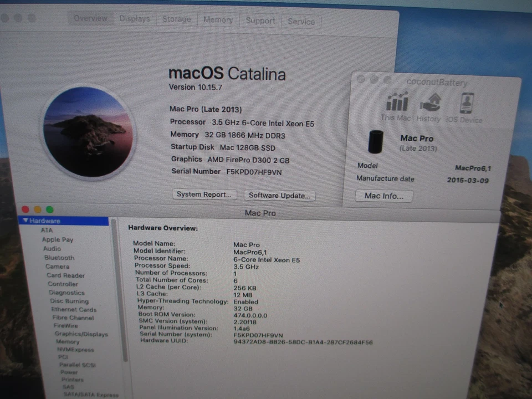Viewport: 532px width, 399px height.
Task: Click Mac Info in coconutBattery
Action: (383, 196)
